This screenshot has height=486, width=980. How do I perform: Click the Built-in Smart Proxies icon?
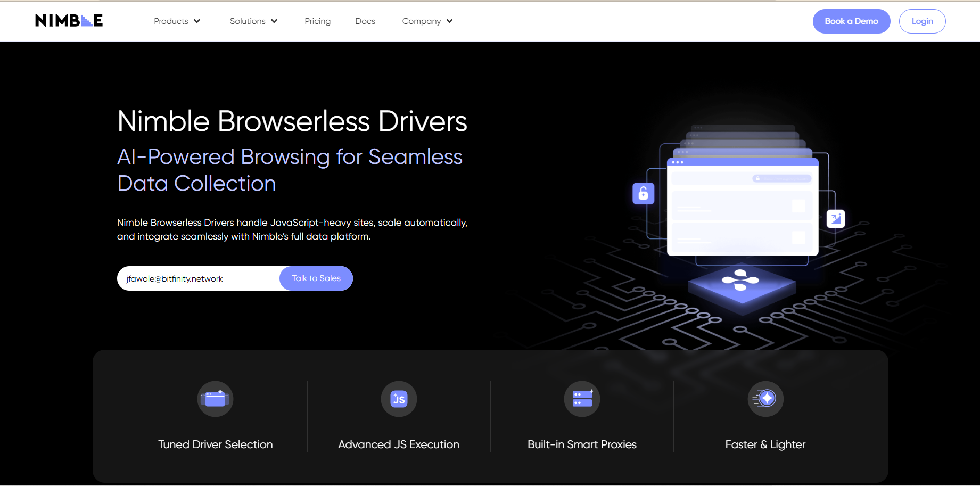pos(582,399)
